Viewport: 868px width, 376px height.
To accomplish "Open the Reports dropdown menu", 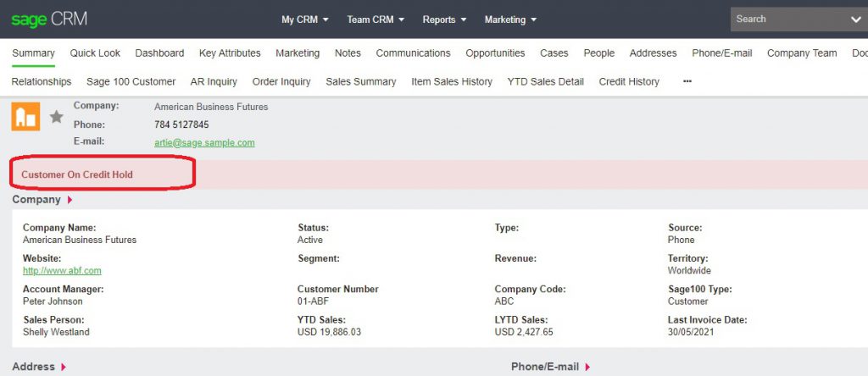I will tap(444, 19).
